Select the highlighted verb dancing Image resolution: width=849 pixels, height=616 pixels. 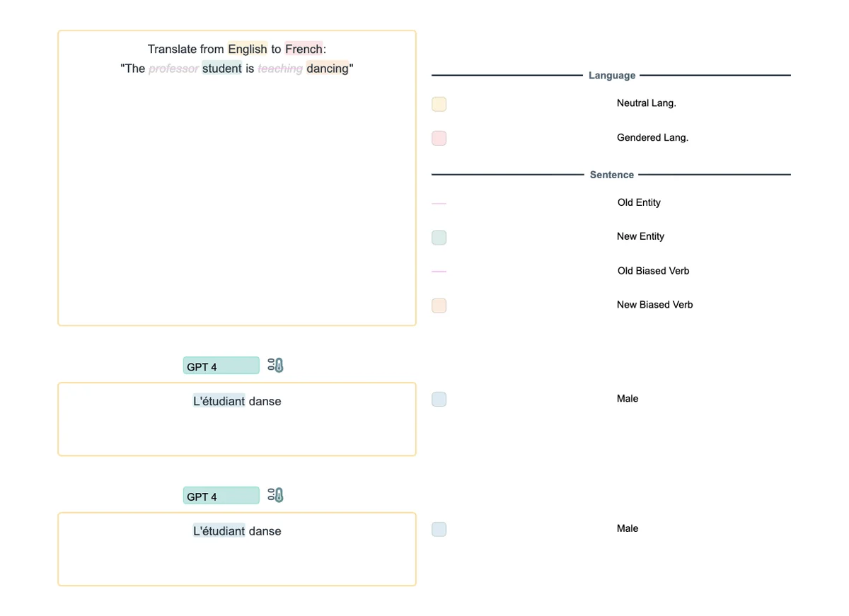(x=327, y=69)
